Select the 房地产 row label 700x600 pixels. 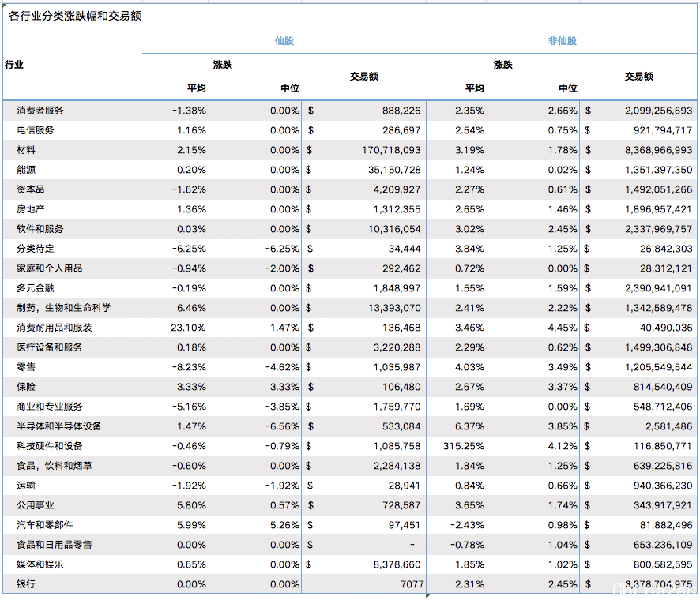(x=30, y=209)
